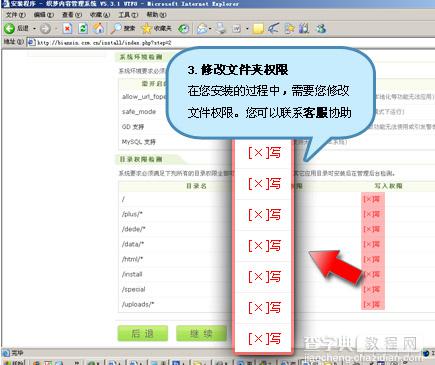The width and height of the screenshot is (435, 365).
Task: Open the 编辑(E) menu
Action: tap(44, 15)
